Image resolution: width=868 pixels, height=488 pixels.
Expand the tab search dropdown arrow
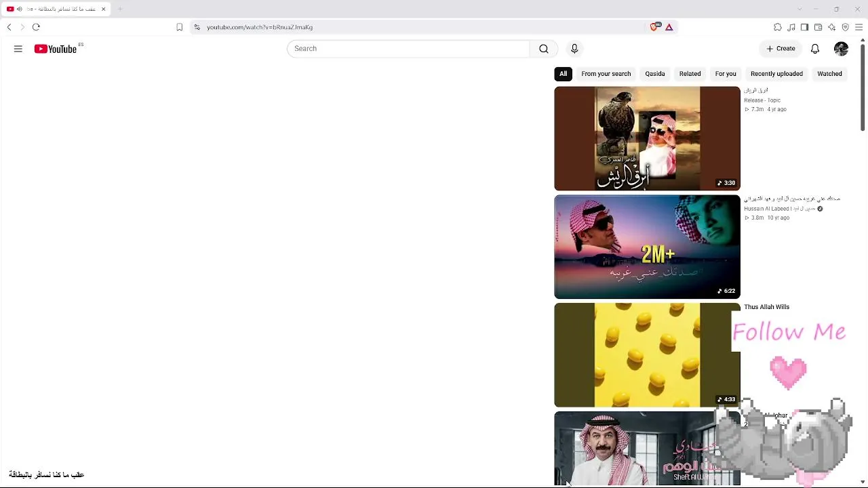point(800,9)
